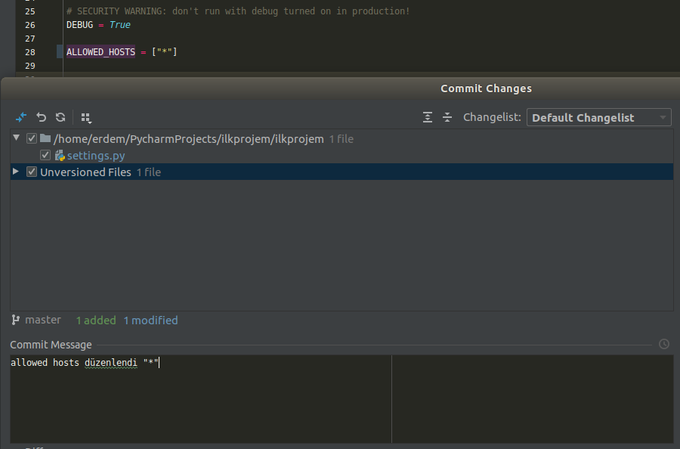Expand the Unversioned Files node
The image size is (680, 449).
tap(16, 171)
